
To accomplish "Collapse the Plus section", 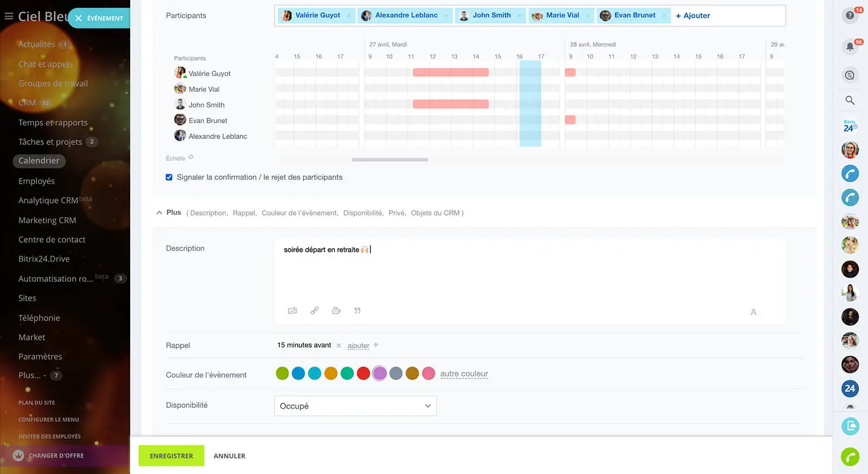I will tap(159, 213).
